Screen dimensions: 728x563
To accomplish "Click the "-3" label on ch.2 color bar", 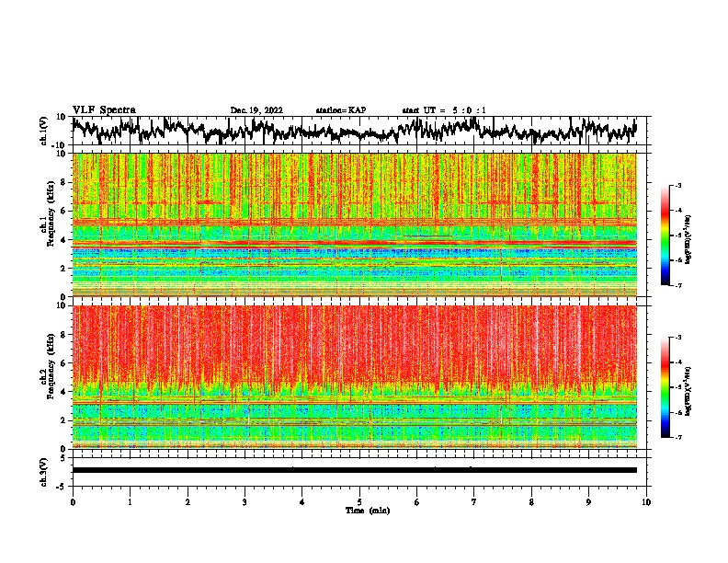I will point(677,338).
